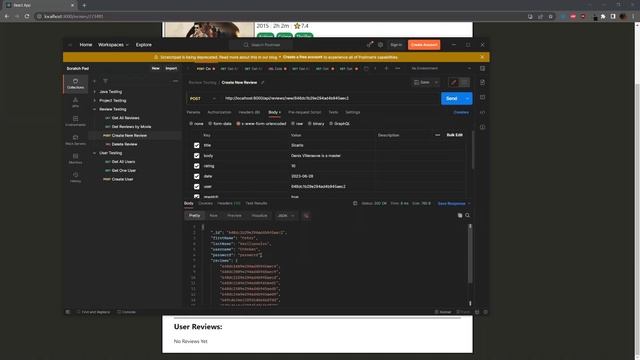Open the Mock Servers sidebar panel
Image resolution: width=640 pixels, height=360 pixels.
[76, 140]
